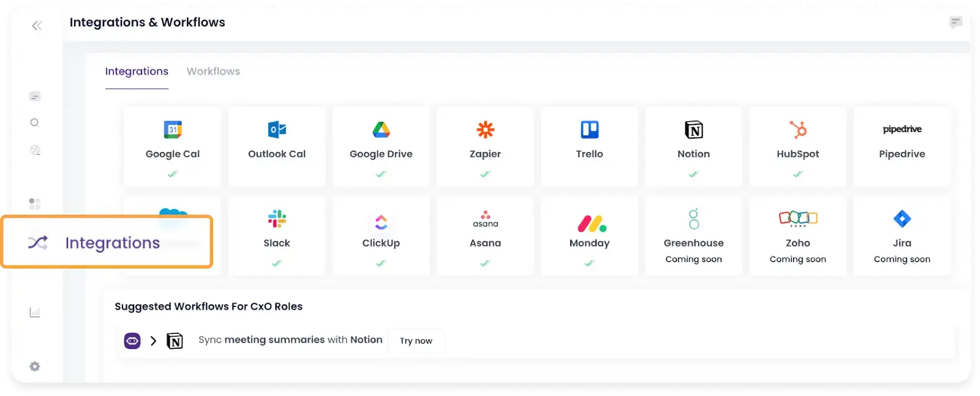Open the sidebar bar chart analytics icon
The image size is (980, 396).
point(35,313)
